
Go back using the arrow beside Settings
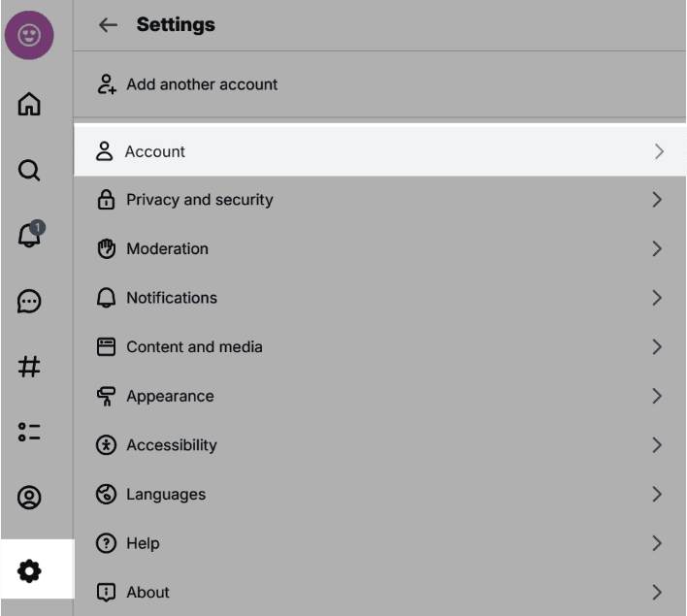point(108,25)
